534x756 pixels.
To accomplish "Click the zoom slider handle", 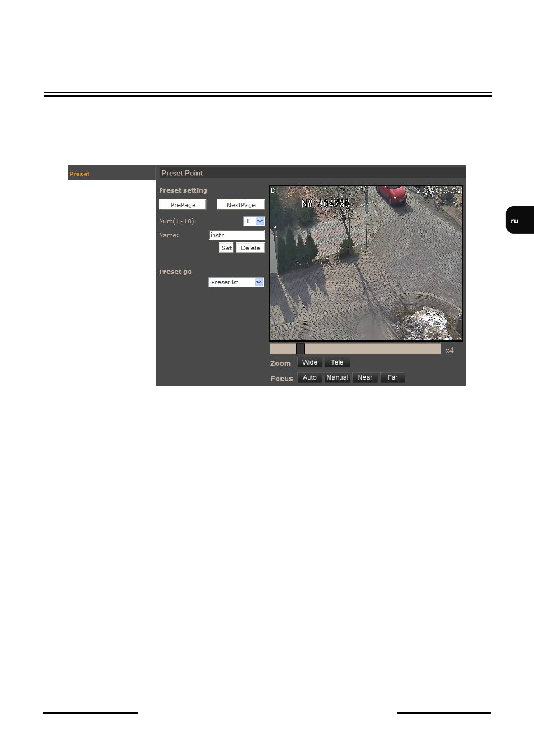I will click(x=300, y=349).
